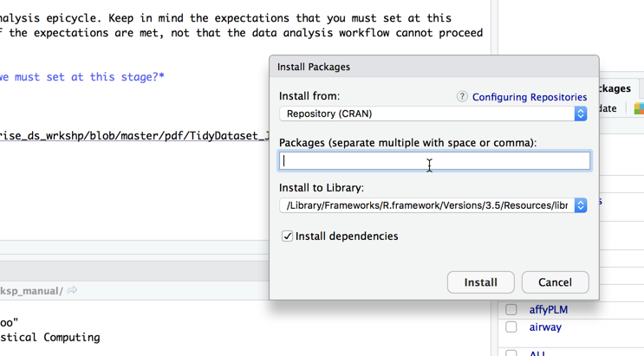Open the affyPLM package link

[548, 309]
